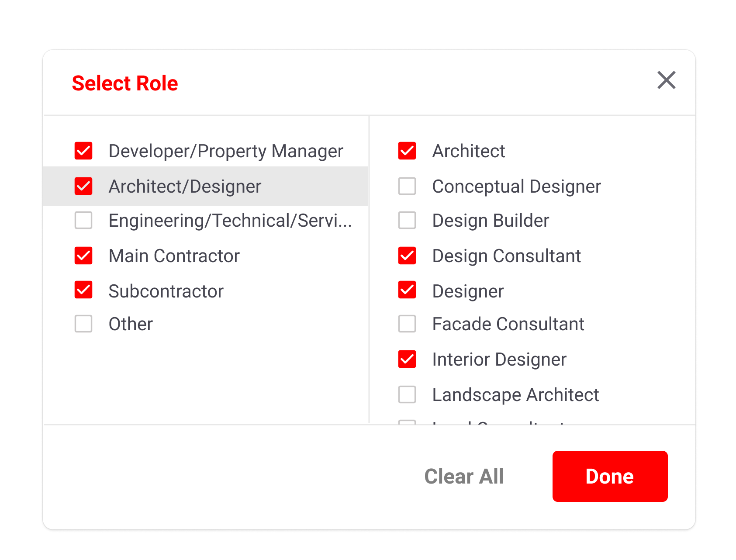Open the Subcontractor category label
736x560 pixels.
(x=166, y=291)
